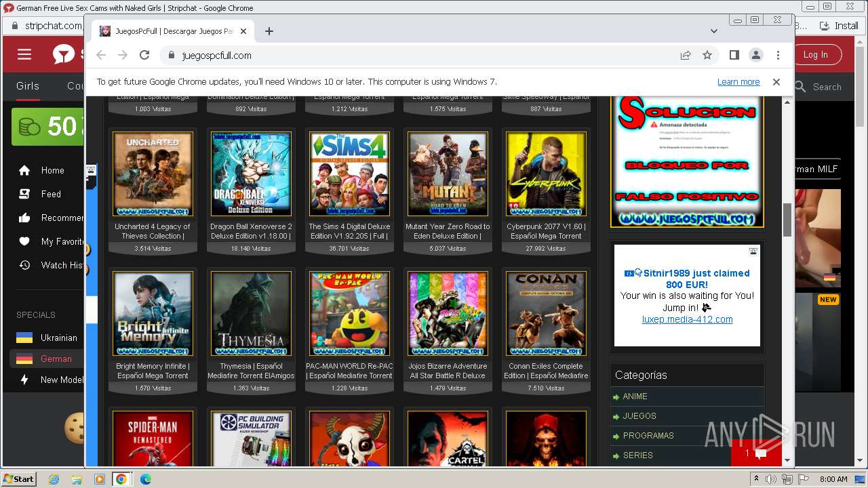Open the Learn more link
This screenshot has height=488, width=868.
tap(738, 82)
